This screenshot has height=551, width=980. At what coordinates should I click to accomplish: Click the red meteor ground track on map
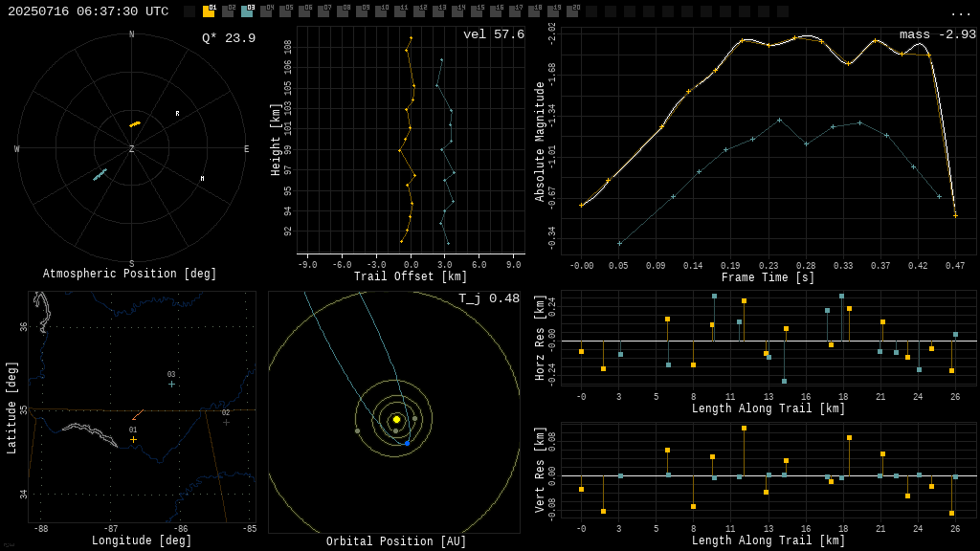[x=138, y=415]
